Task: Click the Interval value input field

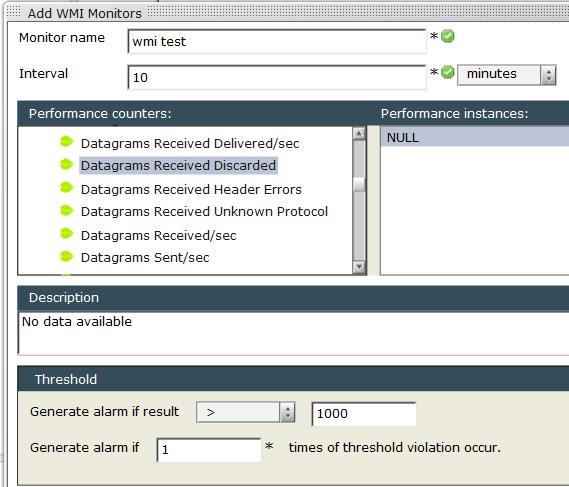Action: 277,77
